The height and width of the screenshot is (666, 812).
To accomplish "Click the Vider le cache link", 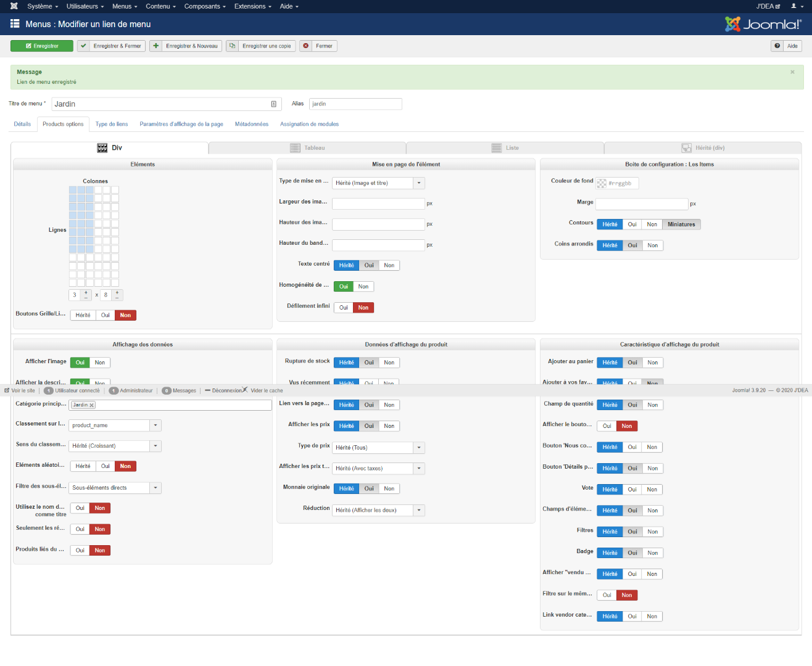I will [266, 390].
